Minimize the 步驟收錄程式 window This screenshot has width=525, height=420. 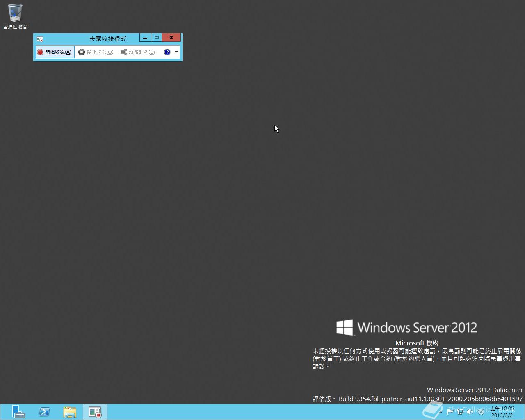(145, 38)
